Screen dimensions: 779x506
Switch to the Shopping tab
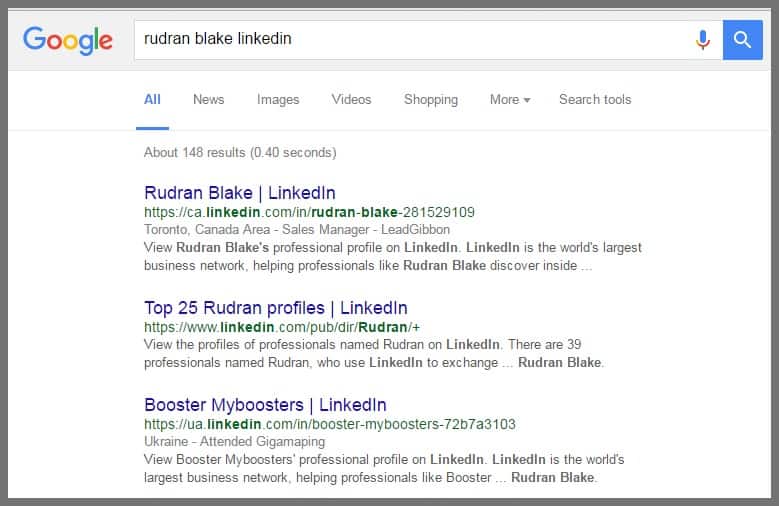(430, 100)
